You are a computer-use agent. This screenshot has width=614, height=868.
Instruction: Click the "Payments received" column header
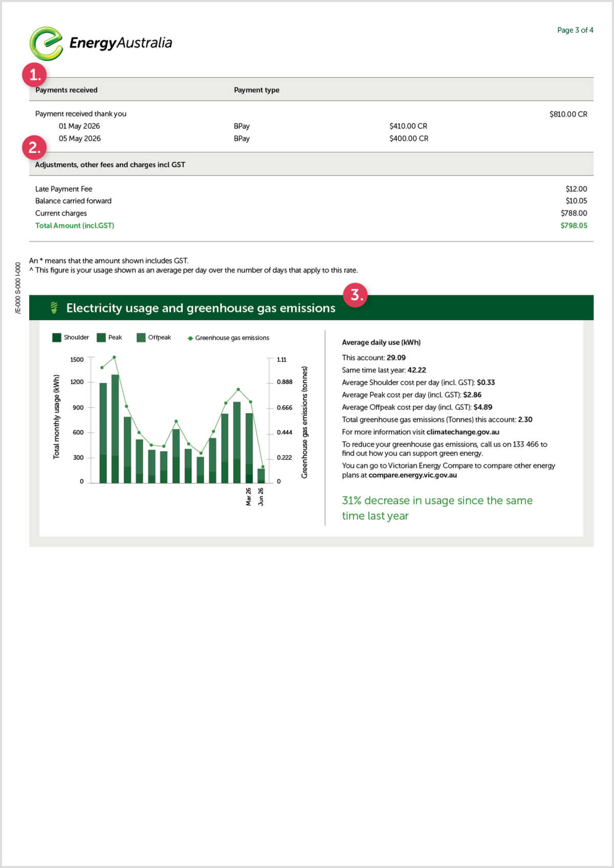[66, 90]
